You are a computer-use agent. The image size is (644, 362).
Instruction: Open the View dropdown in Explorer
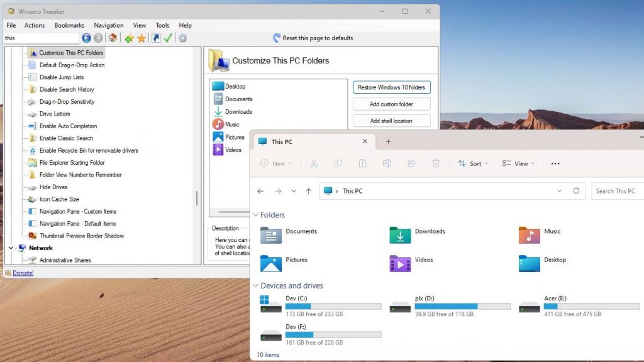(518, 163)
